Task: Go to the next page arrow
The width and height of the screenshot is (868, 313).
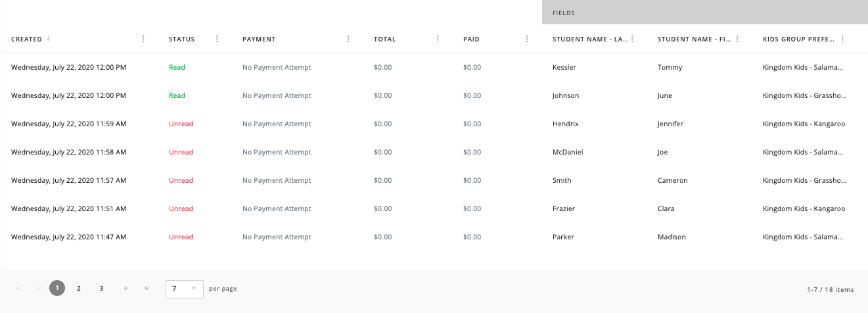Action: pyautogui.click(x=126, y=289)
